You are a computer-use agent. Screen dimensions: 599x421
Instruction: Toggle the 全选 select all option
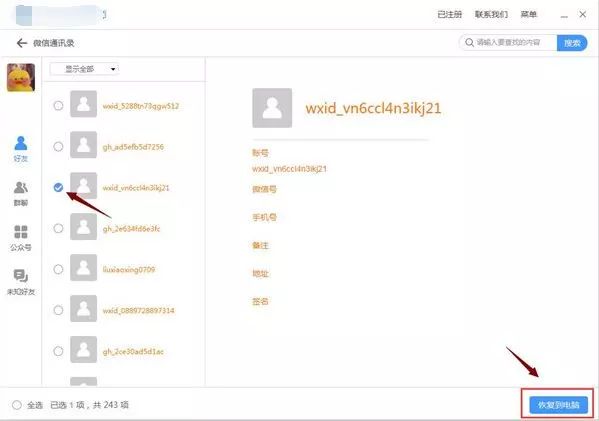point(16,405)
